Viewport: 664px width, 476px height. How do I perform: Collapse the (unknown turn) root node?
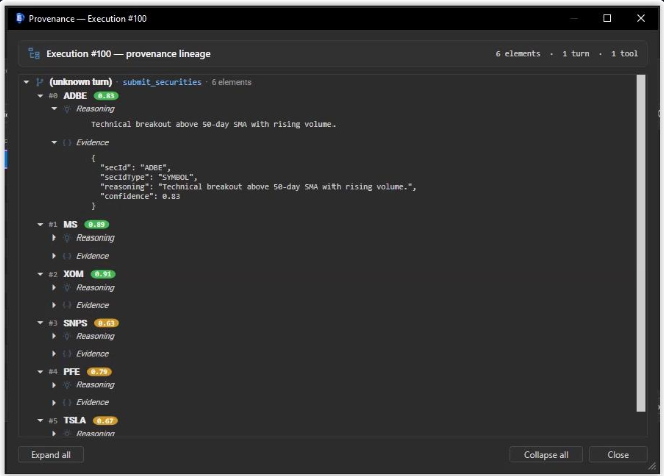tap(26, 82)
